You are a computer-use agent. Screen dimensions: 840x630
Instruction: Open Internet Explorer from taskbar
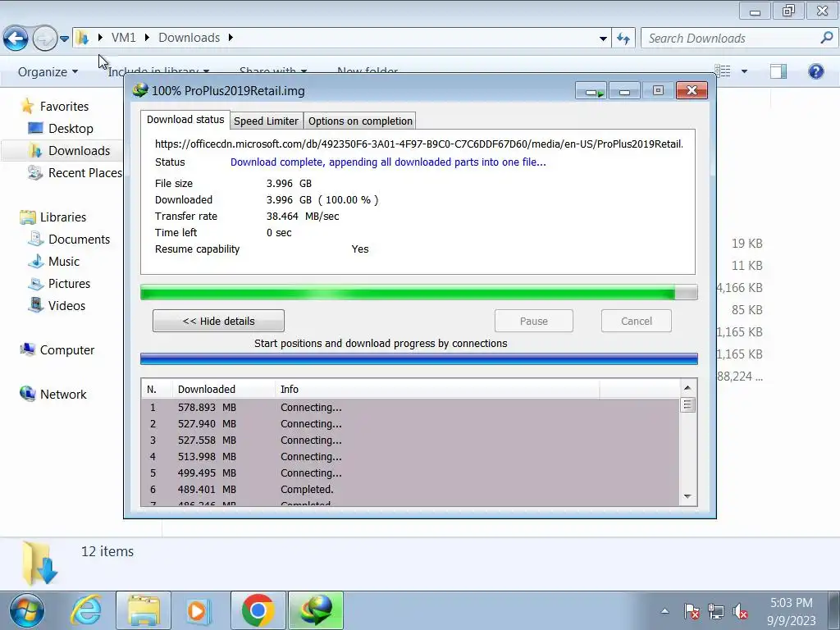(86, 610)
